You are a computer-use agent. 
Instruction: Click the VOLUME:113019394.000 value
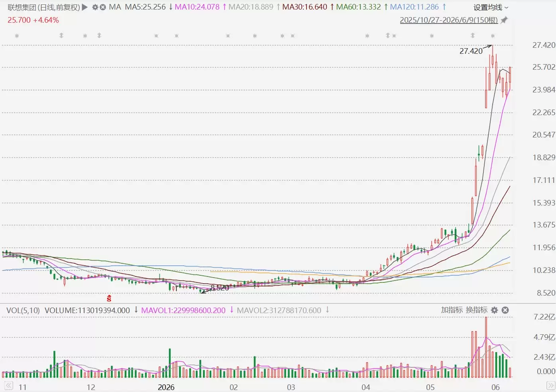click(87, 310)
